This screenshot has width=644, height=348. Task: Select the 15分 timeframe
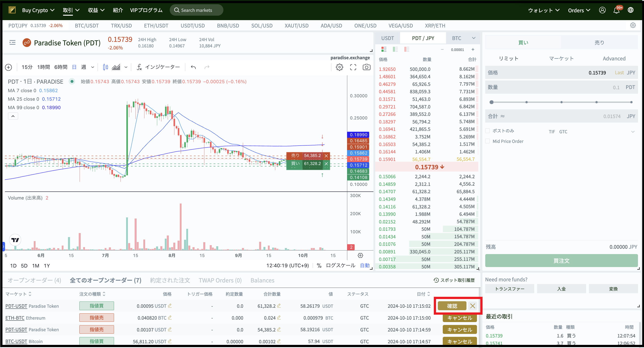(27, 67)
